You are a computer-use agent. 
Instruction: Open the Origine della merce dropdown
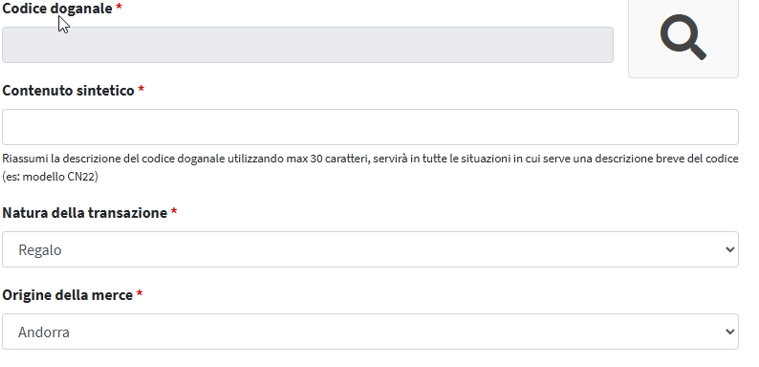[x=370, y=332]
